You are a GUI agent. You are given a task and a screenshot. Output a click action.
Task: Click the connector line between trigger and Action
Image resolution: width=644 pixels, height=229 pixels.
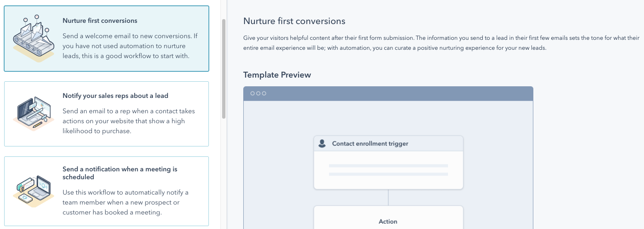coord(388,197)
